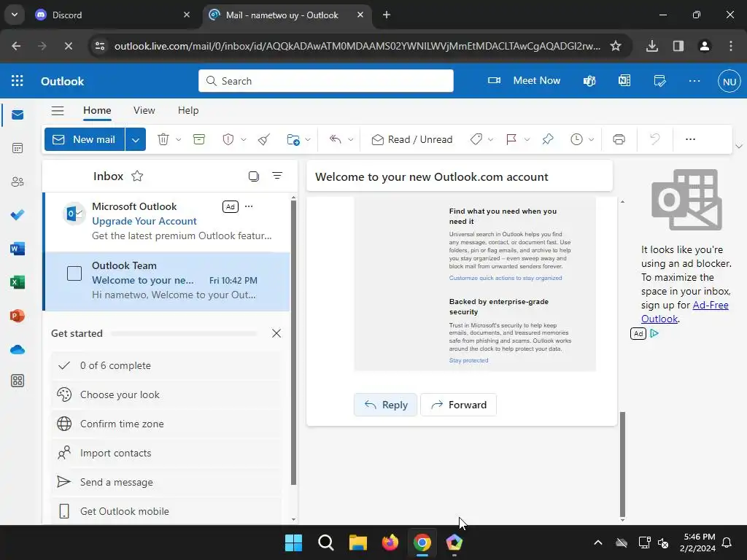Viewport: 747px width, 560px height.
Task: Expand the Snooze dropdown arrow
Action: 591,139
